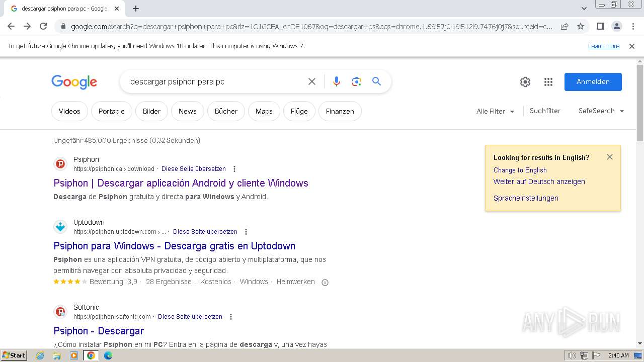Screen dimensions: 644x362
Task: Translate the Uptodown result page
Action: tap(205, 232)
